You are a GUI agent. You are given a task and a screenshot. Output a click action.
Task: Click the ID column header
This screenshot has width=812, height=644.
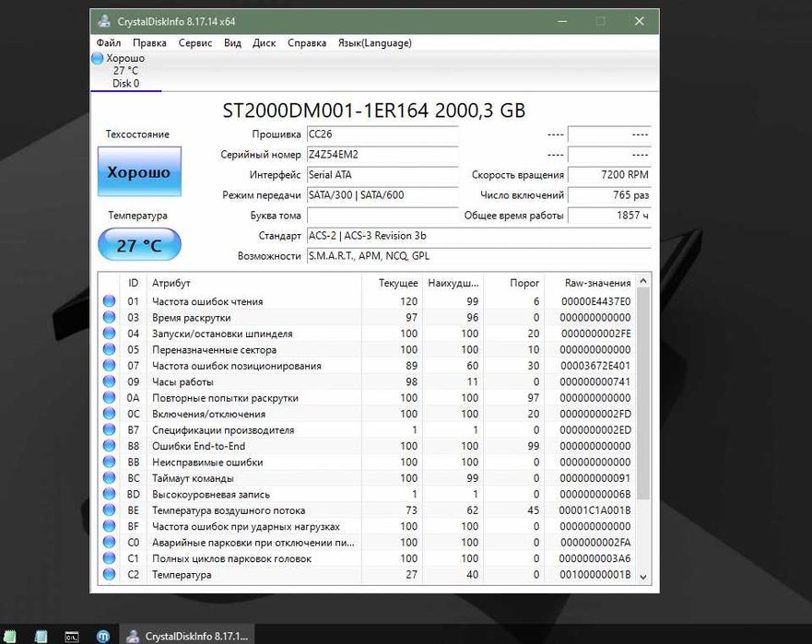pos(134,283)
